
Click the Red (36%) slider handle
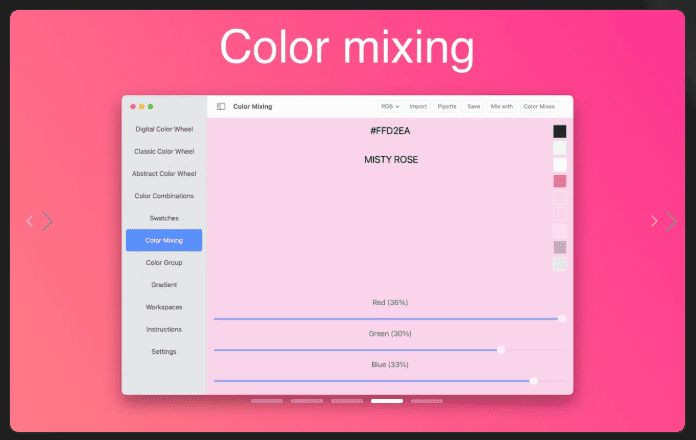pyautogui.click(x=562, y=319)
